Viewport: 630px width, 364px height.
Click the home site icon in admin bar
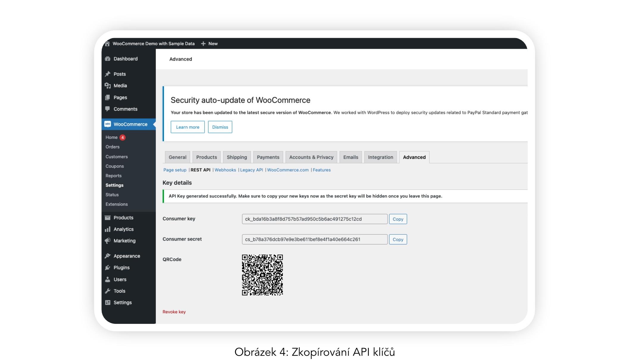[107, 44]
